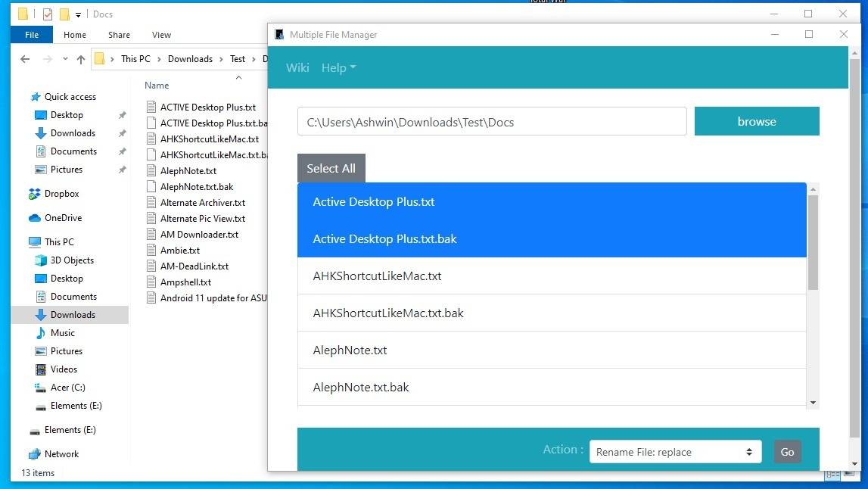
Task: Click the Acer (C:) drive icon
Action: click(40, 388)
